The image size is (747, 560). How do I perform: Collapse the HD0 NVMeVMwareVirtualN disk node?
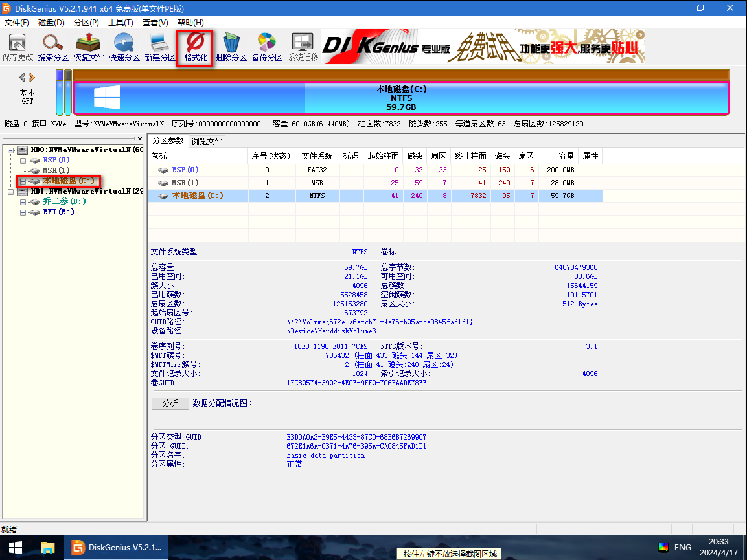(x=10, y=150)
